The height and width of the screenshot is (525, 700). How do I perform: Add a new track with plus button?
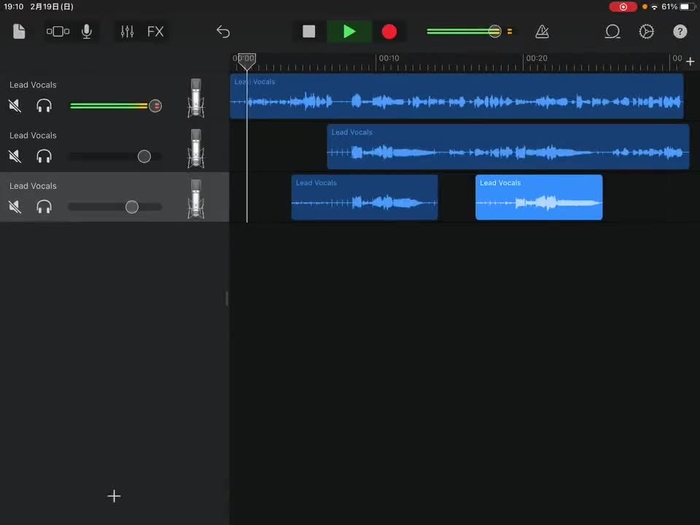[114, 496]
